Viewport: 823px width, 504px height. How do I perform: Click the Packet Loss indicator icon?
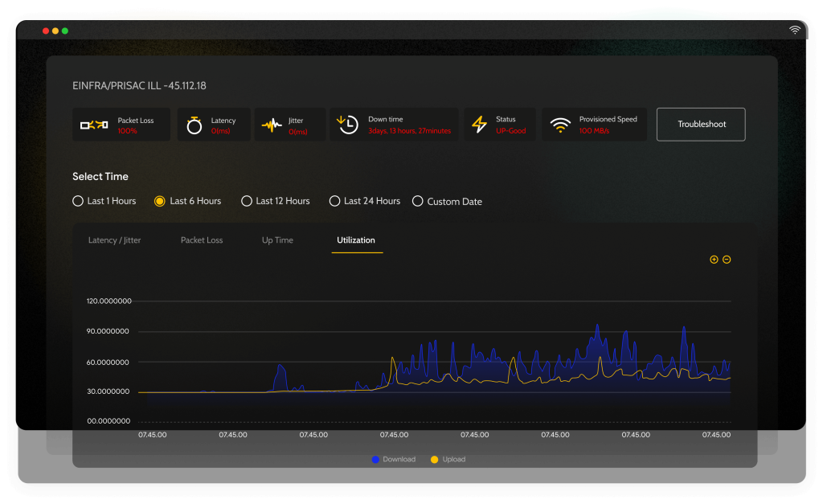94,124
